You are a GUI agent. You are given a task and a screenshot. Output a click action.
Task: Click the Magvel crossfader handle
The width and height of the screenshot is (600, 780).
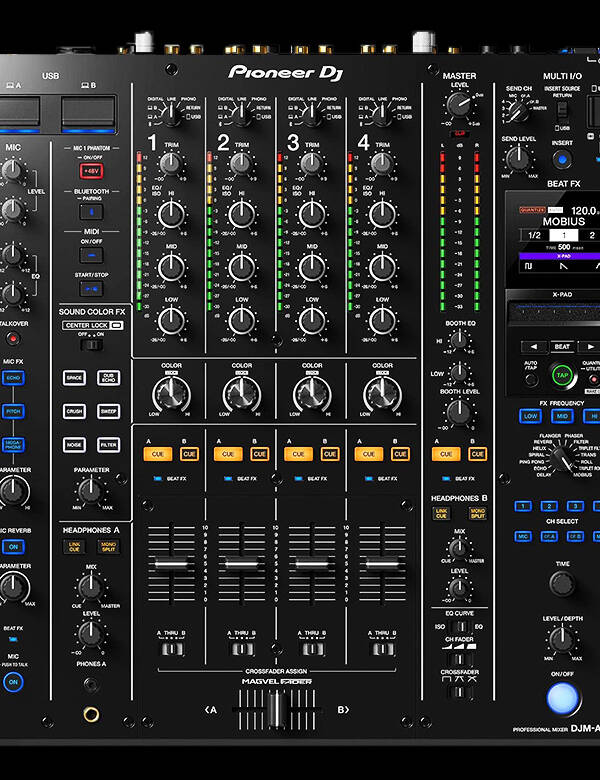tap(276, 709)
